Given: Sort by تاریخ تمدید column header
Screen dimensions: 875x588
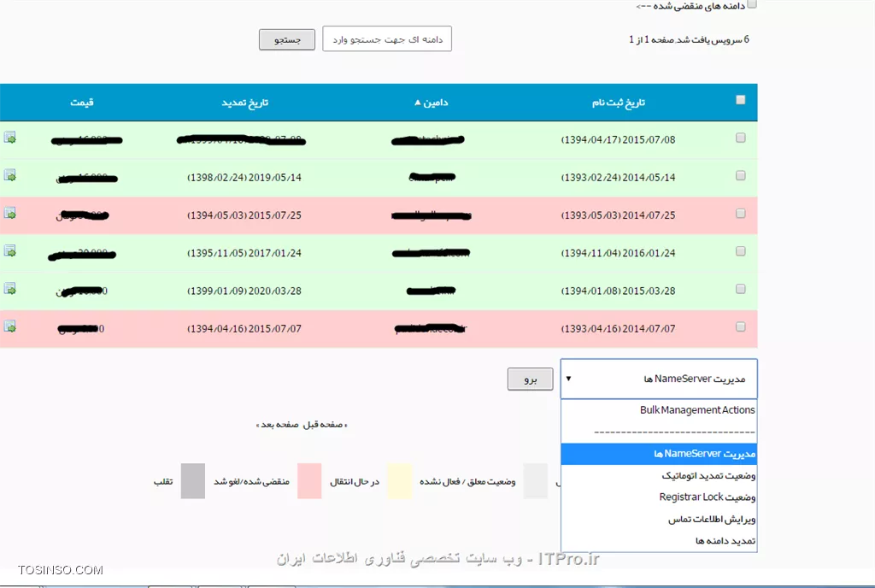Looking at the screenshot, I should point(244,103).
